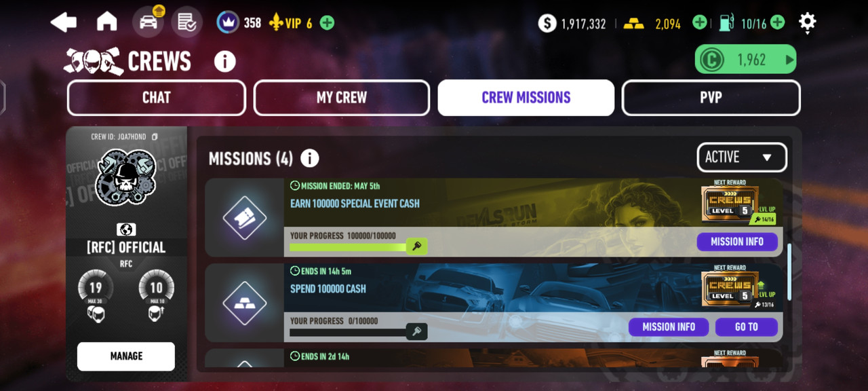
Task: Open the garage car icon
Action: 148,22
